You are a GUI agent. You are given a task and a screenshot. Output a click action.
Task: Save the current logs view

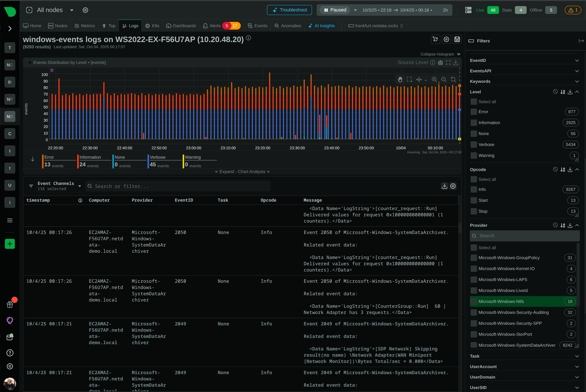point(457,39)
